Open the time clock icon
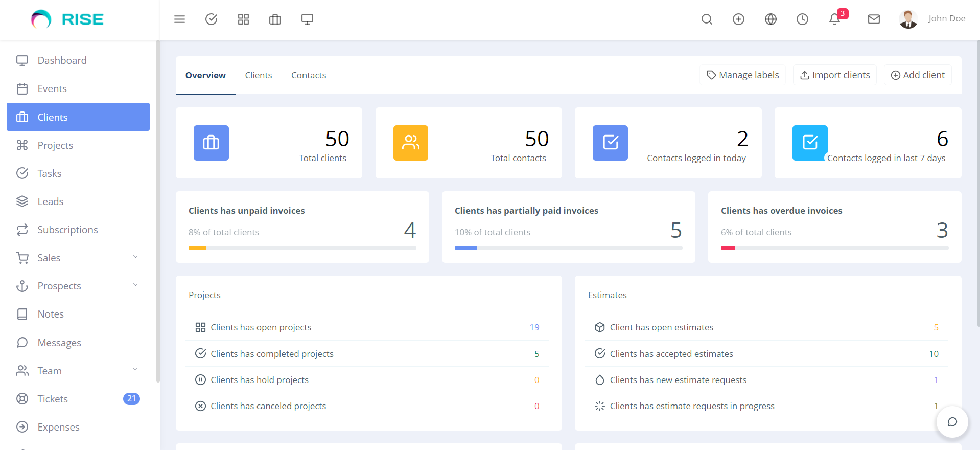The image size is (980, 450). (x=802, y=19)
